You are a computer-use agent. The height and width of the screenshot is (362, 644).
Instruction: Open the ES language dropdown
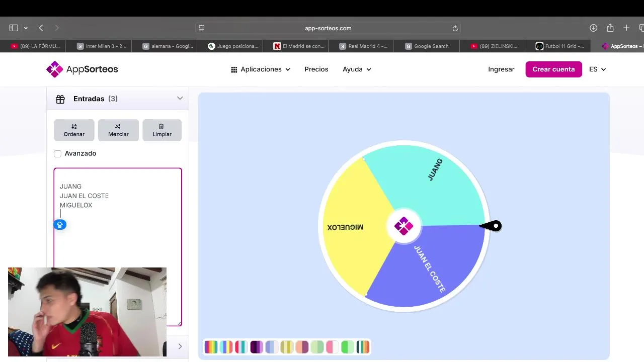click(597, 69)
